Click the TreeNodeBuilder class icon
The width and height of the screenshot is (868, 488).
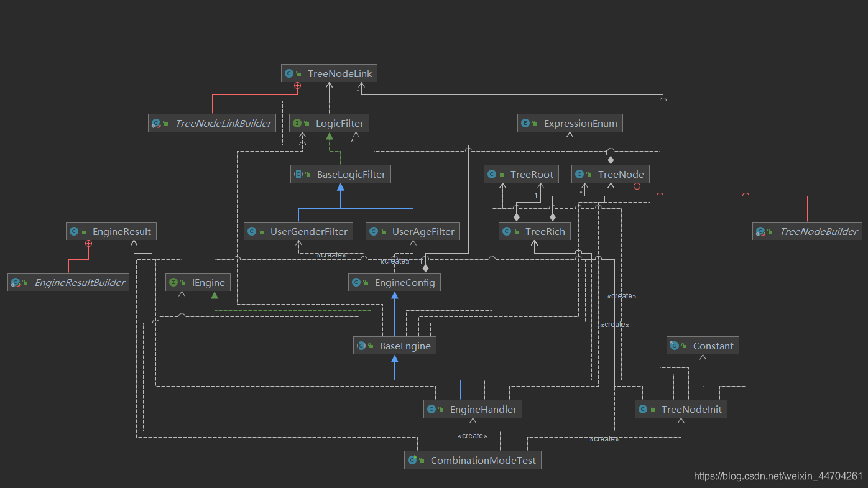click(x=760, y=232)
